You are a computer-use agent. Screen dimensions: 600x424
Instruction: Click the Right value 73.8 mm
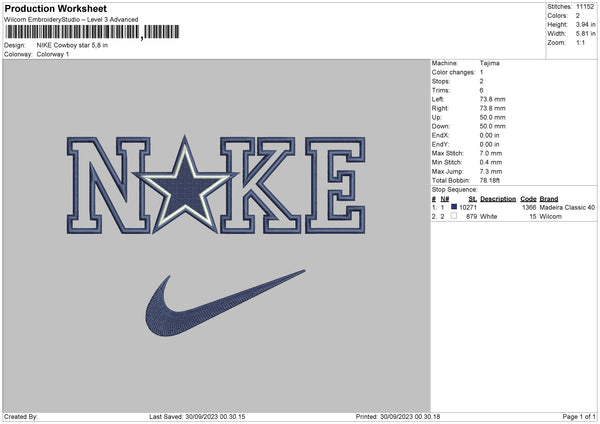[x=492, y=108]
